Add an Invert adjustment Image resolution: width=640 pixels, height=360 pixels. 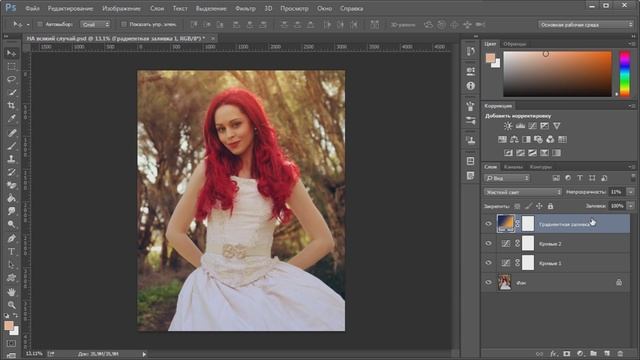pyautogui.click(x=508, y=153)
